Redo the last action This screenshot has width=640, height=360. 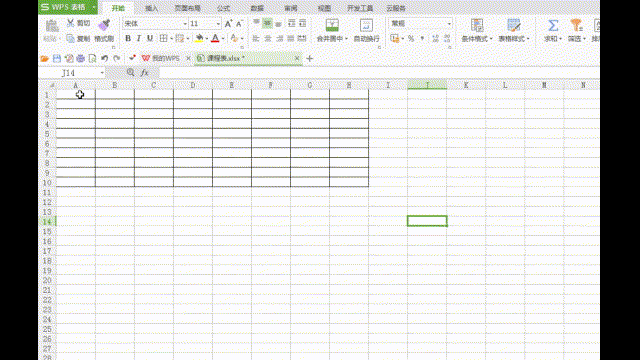pyautogui.click(x=116, y=59)
